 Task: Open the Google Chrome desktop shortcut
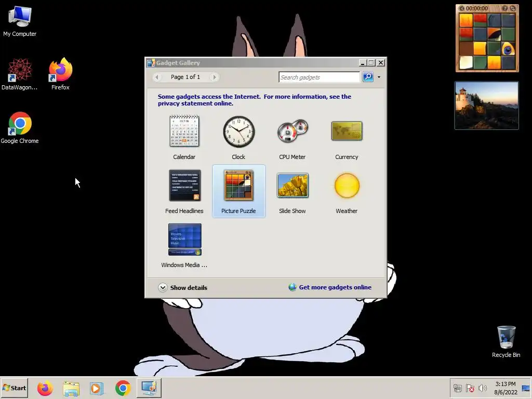tap(20, 128)
